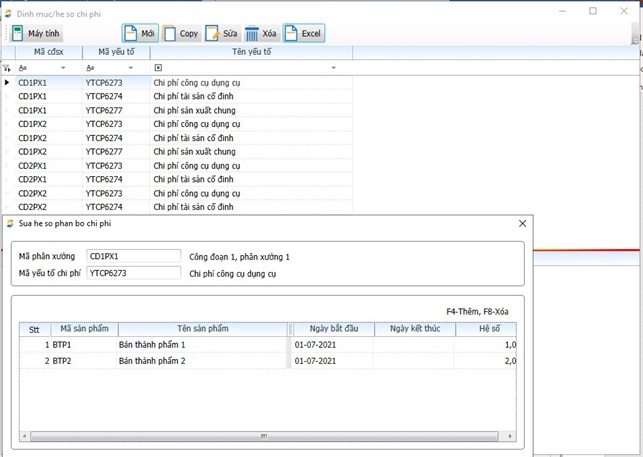The image size is (643, 457).
Task: Open the Tên yếu tố filter dropdown arrow
Action: 333,68
